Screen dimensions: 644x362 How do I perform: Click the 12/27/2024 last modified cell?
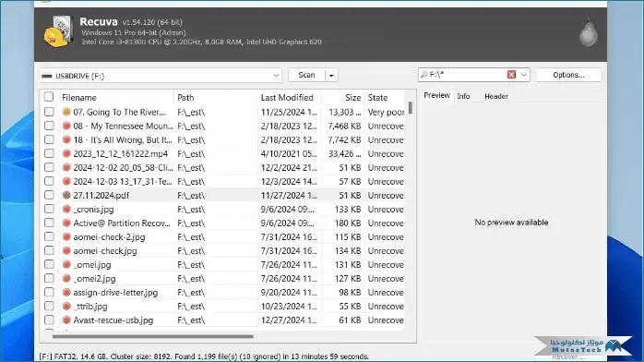tap(289, 320)
